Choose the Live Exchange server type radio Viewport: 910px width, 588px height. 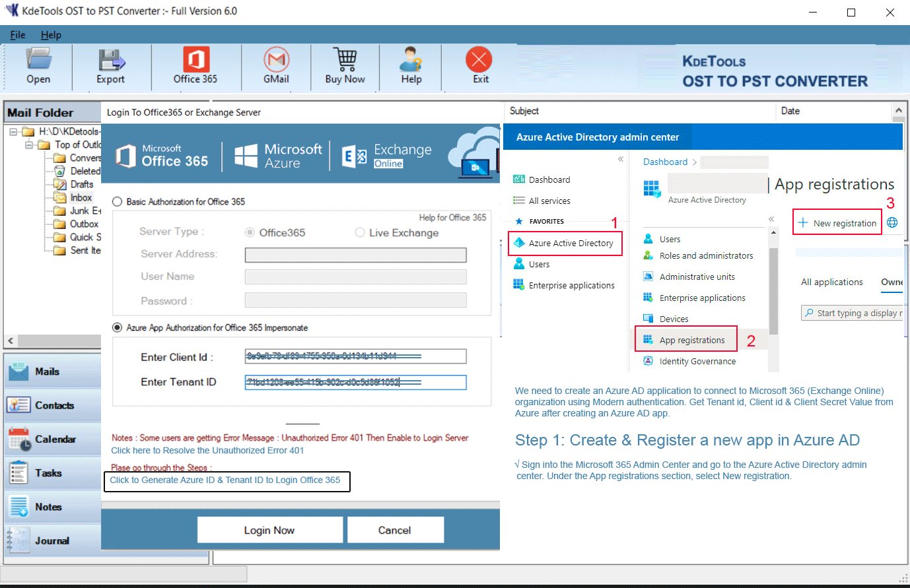click(x=360, y=232)
